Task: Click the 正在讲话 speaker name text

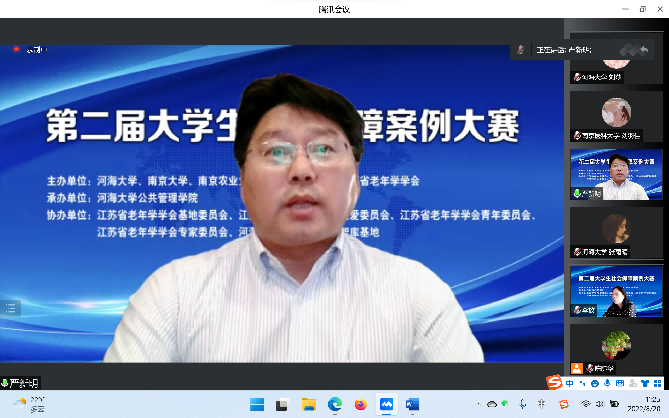Action: [x=564, y=50]
